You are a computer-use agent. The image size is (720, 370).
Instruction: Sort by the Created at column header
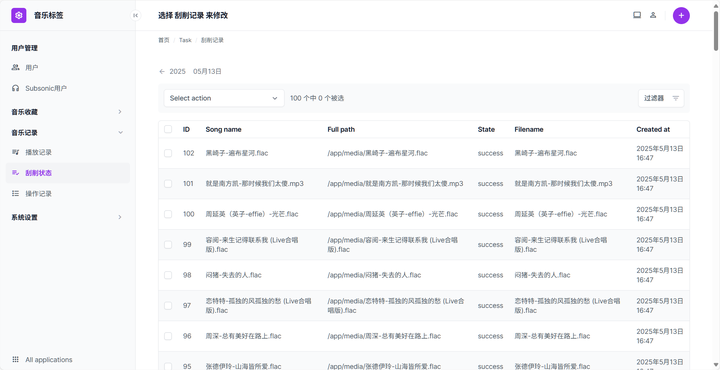click(653, 129)
